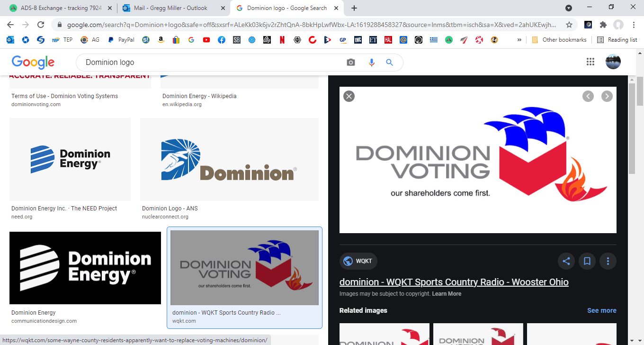Expand hidden bookmarks with double chevron
This screenshot has width=644, height=345.
519,40
